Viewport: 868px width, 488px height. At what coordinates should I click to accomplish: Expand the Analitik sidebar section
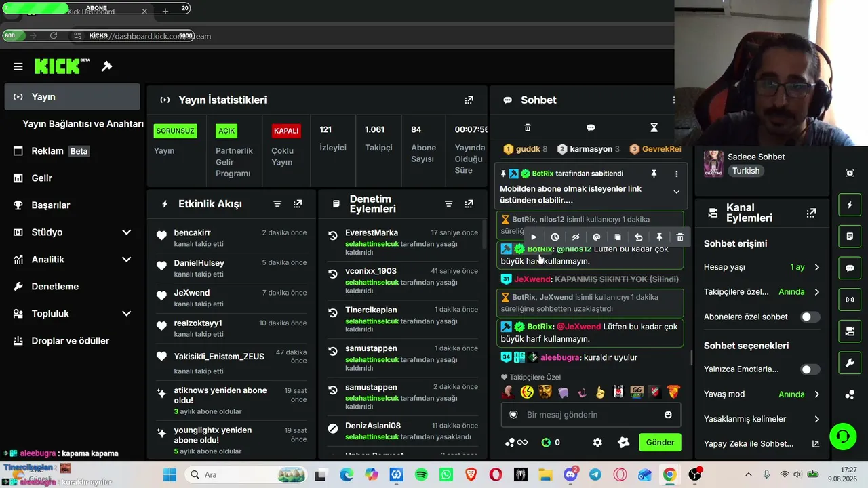coord(126,260)
